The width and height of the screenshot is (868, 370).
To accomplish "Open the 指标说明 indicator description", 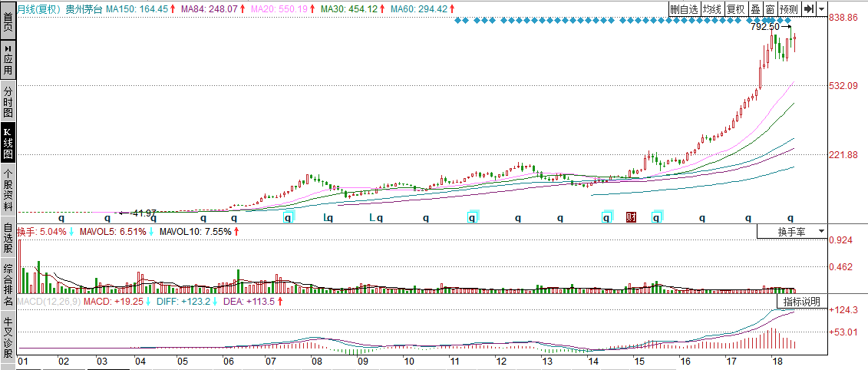I will click(x=801, y=302).
